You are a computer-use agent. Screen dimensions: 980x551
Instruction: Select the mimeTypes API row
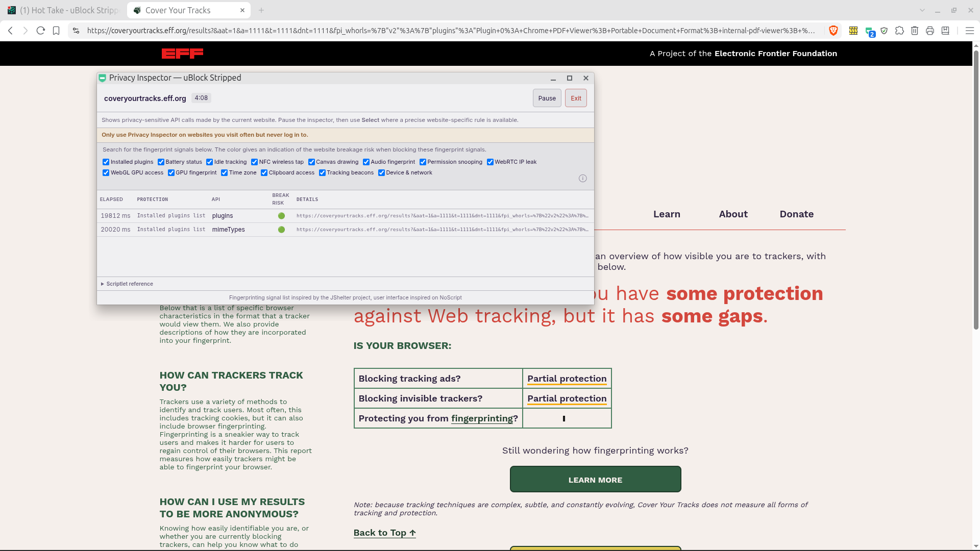point(346,230)
